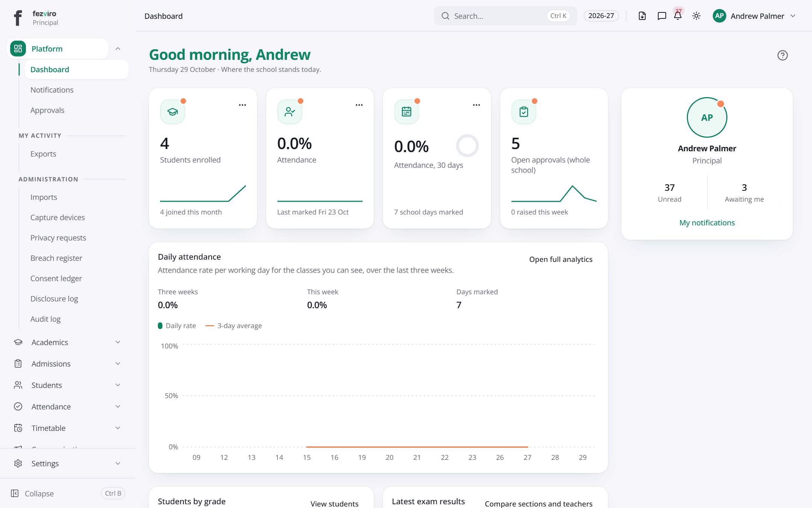The image size is (812, 508).
Task: Open the messages chat icon
Action: tap(662, 16)
